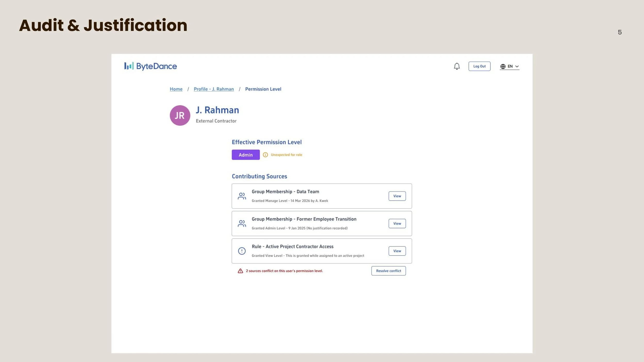Viewport: 644px width, 362px height.
Task: Click Granted Manage Level 14 Mar 2026 text
Action: click(290, 201)
